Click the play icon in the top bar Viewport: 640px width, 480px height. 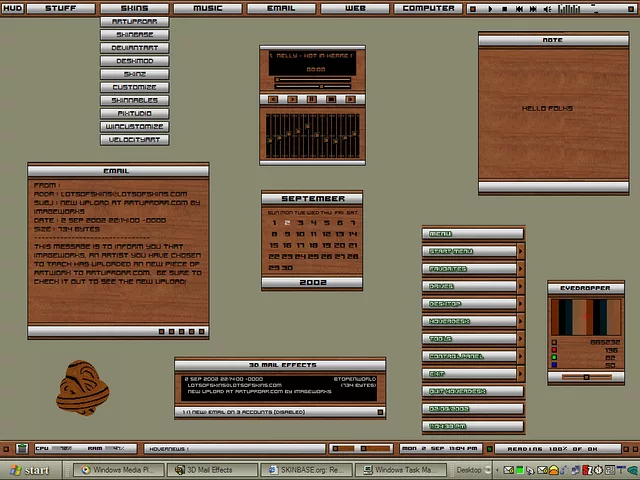[490, 9]
